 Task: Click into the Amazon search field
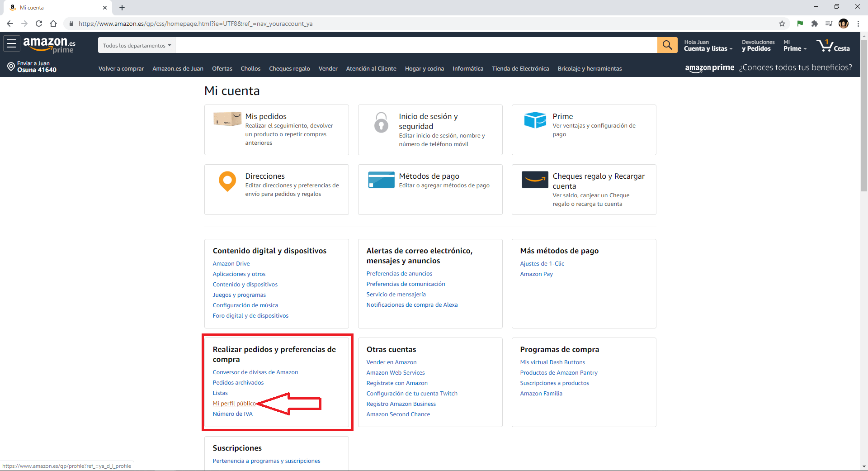point(416,45)
